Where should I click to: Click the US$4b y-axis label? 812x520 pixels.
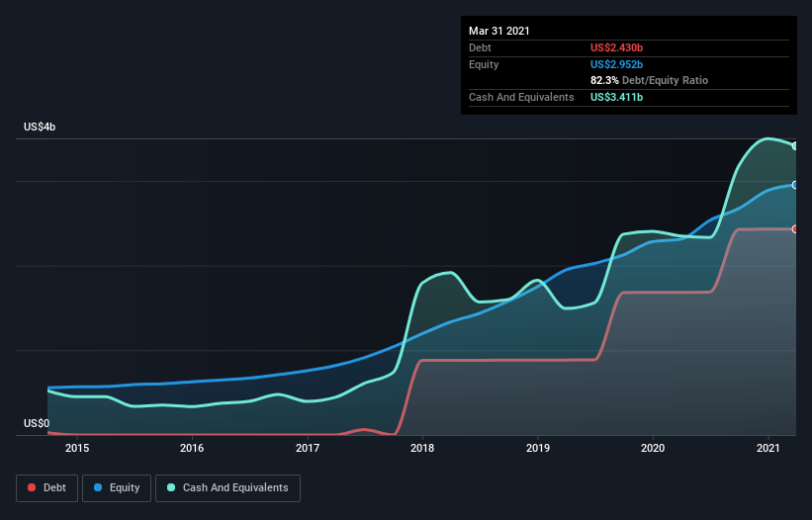[x=40, y=127]
